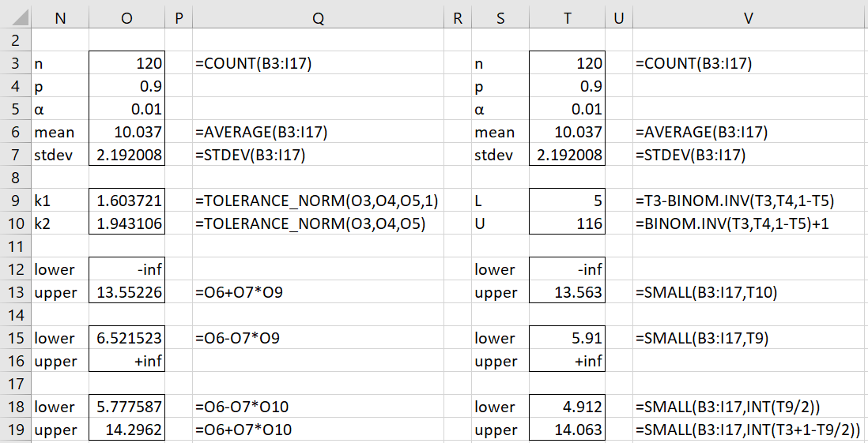
Task: Click the -inf cell in column T
Action: click(568, 269)
